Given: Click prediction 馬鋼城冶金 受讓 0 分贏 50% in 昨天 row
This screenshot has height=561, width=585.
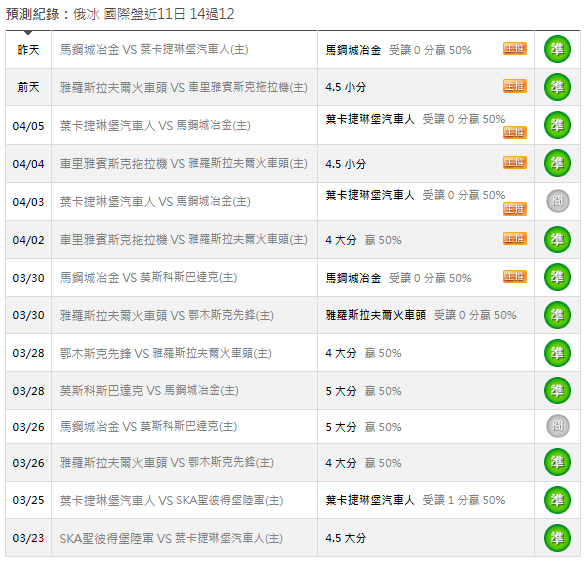Looking at the screenshot, I should coord(398,50).
